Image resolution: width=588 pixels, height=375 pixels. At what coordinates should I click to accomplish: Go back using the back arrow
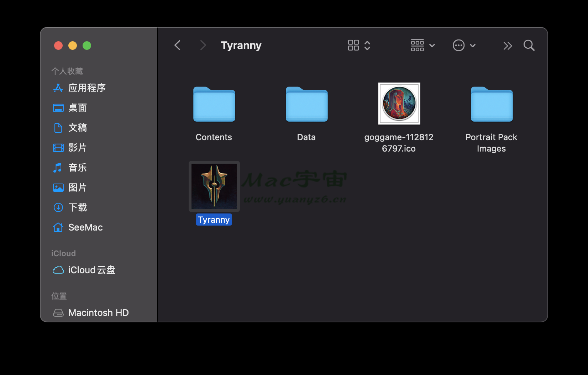pos(178,46)
